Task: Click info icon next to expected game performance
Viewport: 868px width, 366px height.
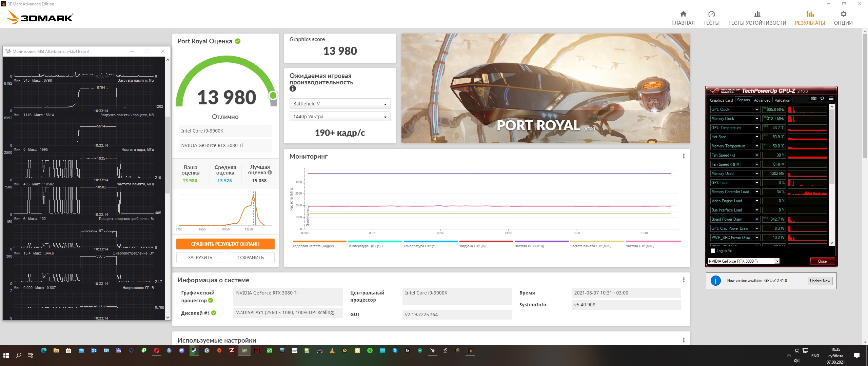Action: 293,89
